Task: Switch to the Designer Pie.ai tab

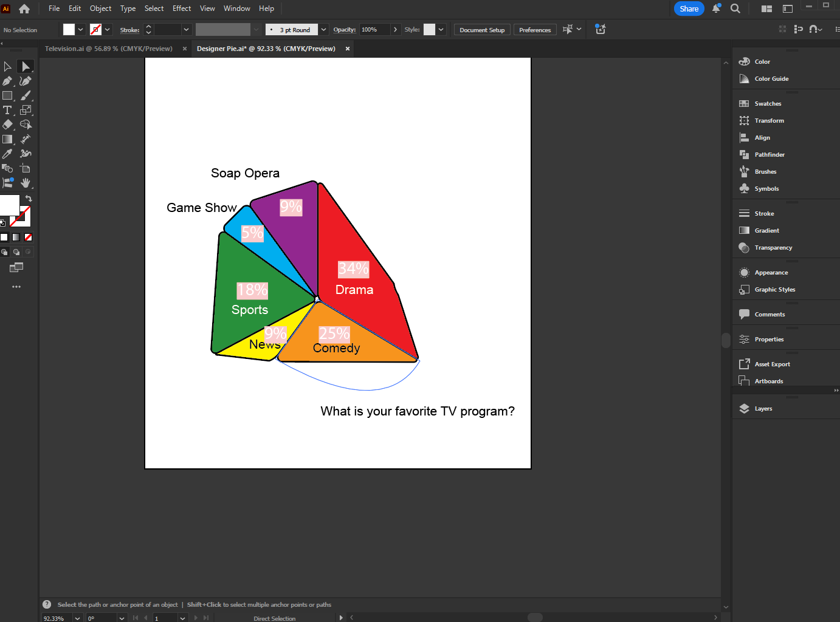Action: tap(266, 49)
